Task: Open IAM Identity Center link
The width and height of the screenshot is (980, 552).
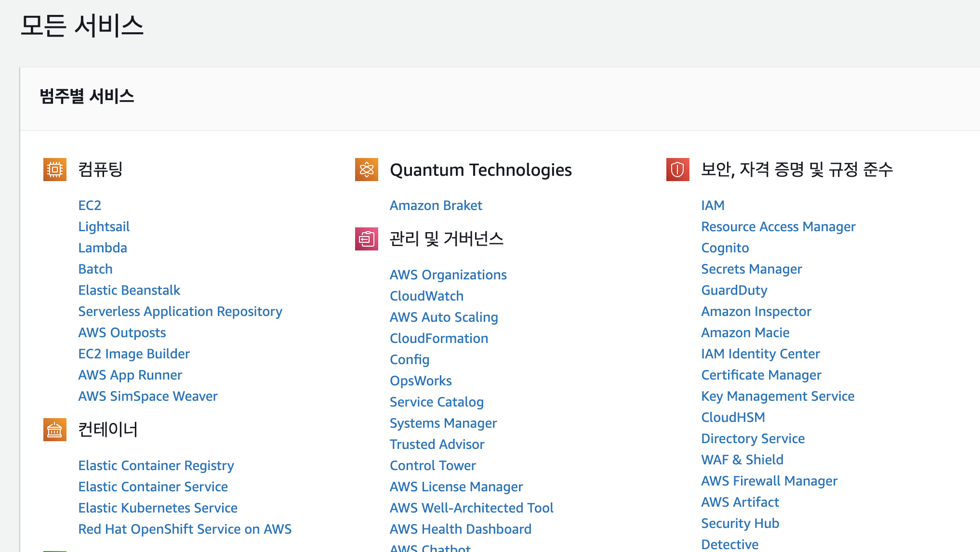Action: click(760, 354)
